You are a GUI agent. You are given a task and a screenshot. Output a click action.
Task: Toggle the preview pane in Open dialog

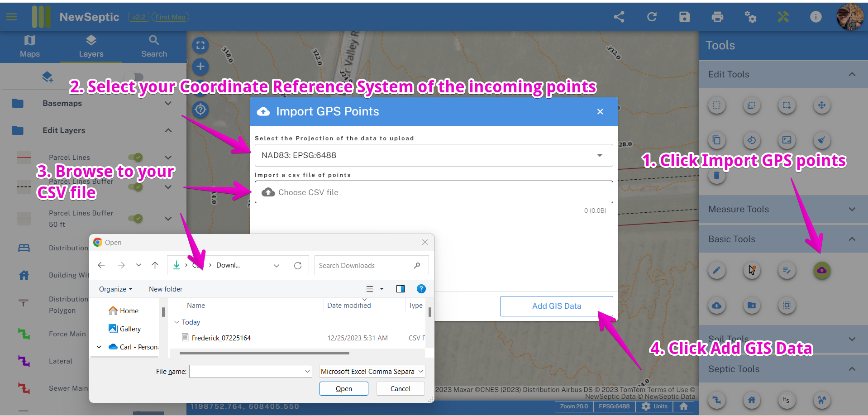coord(401,289)
